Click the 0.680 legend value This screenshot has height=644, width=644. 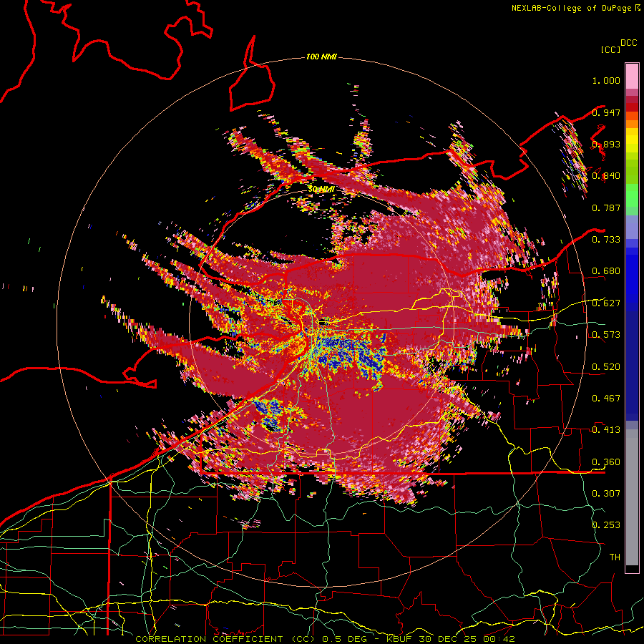(x=606, y=271)
